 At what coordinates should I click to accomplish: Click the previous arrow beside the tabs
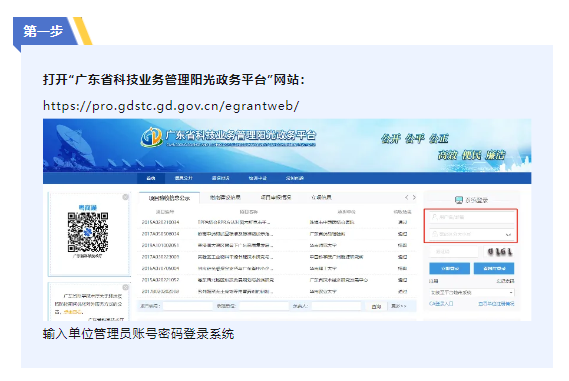click(406, 197)
